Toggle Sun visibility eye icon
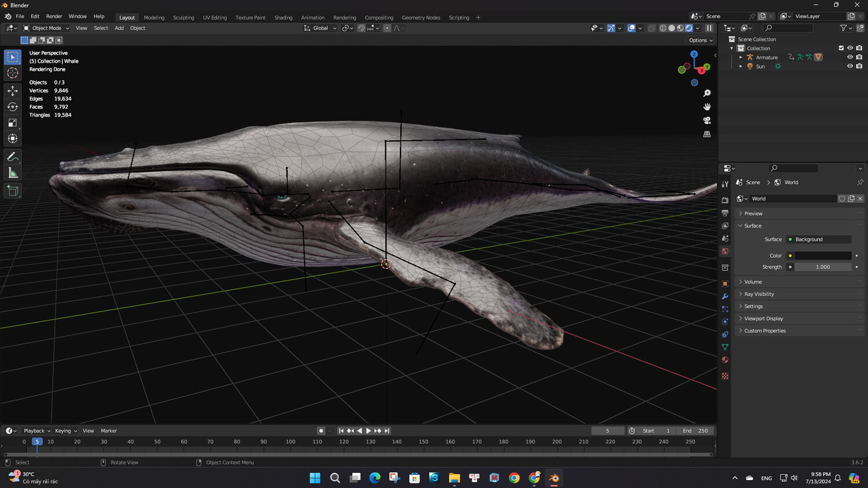This screenshot has width=868, height=488. pyautogui.click(x=849, y=67)
